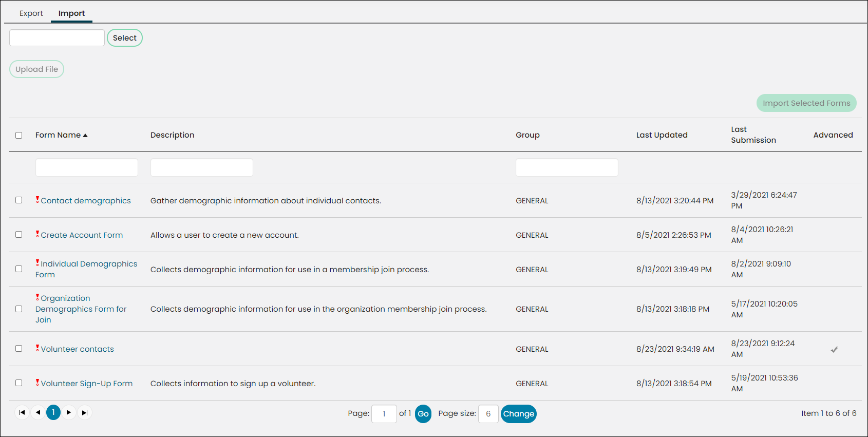
Task: Click the Page size input field
Action: [488, 414]
